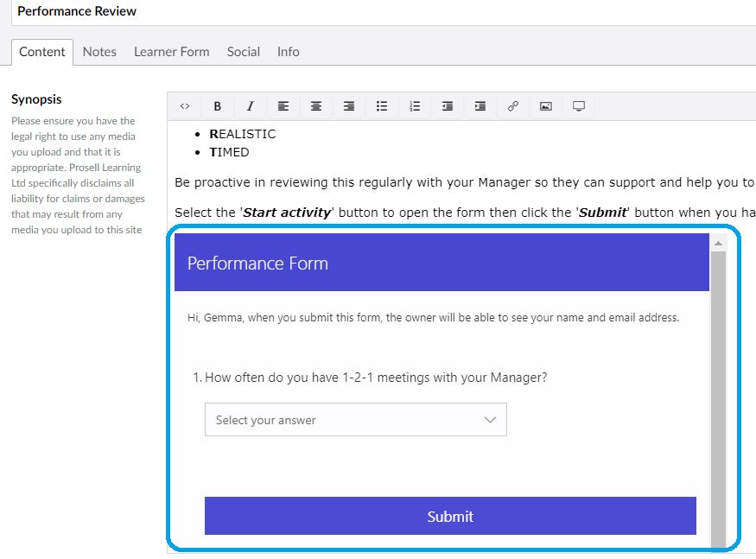756x559 pixels.
Task: Increase indent of current paragraph
Action: (480, 105)
